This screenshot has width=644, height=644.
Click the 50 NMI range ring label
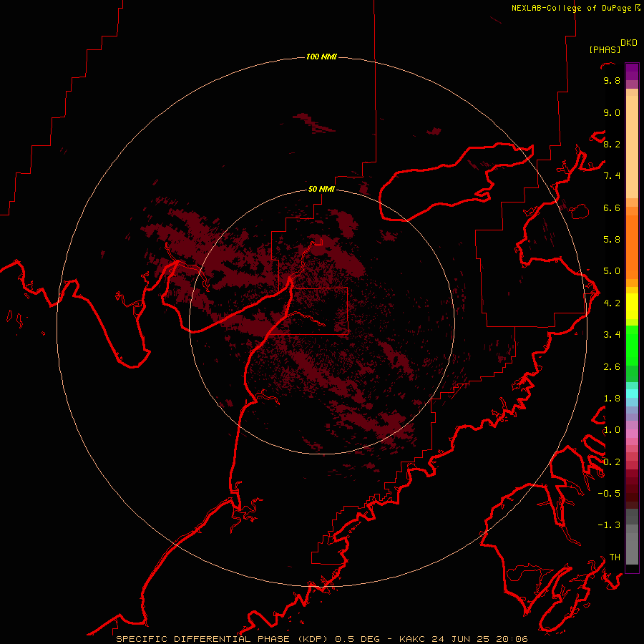321,189
